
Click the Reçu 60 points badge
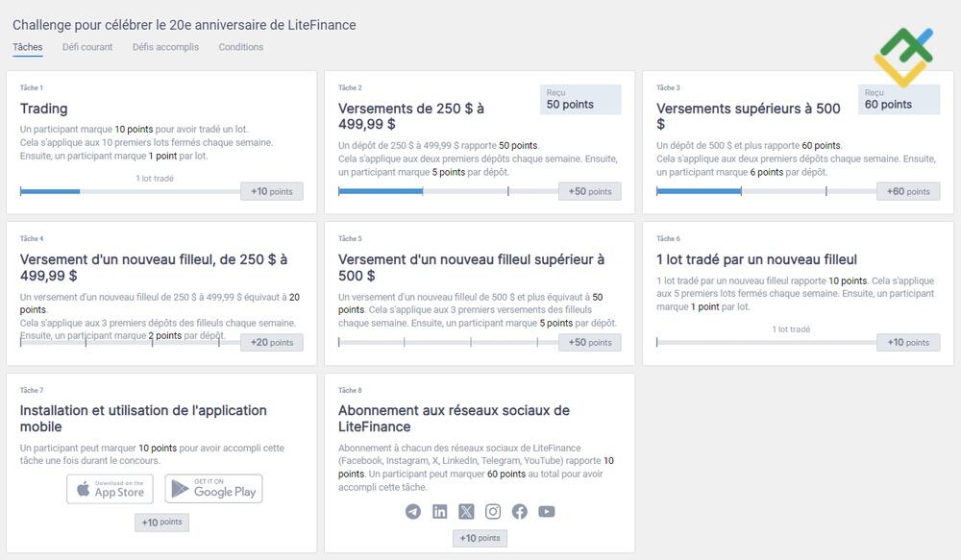[899, 99]
